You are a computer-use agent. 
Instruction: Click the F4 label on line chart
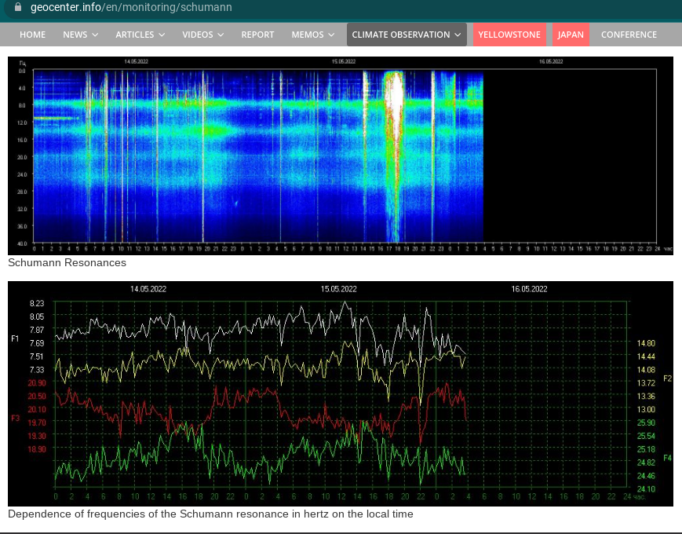667,458
